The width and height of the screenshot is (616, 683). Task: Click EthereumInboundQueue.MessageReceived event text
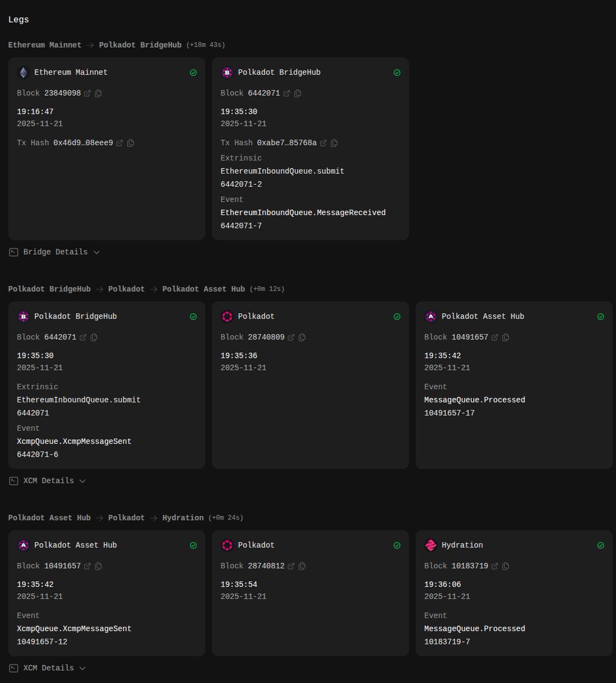303,213
